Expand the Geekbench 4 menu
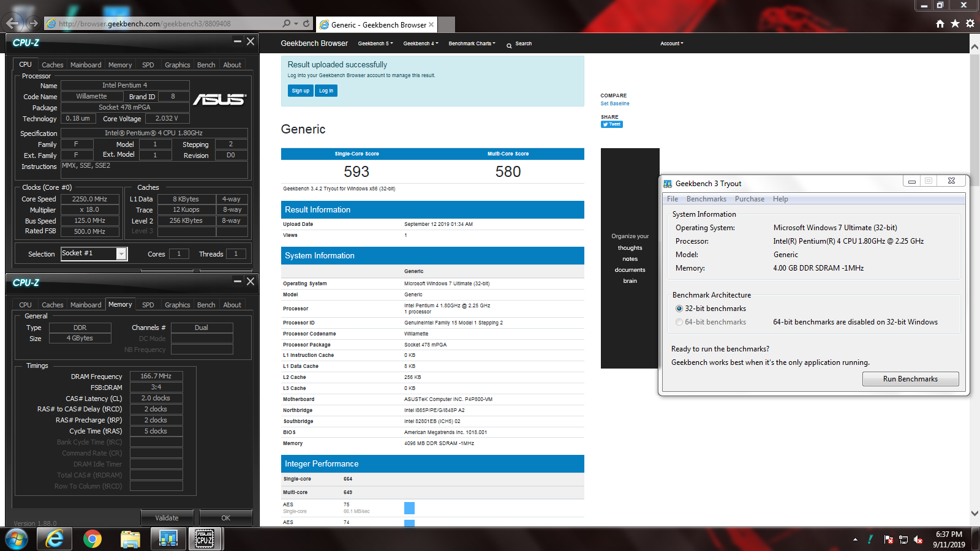The height and width of the screenshot is (551, 980). pos(421,43)
